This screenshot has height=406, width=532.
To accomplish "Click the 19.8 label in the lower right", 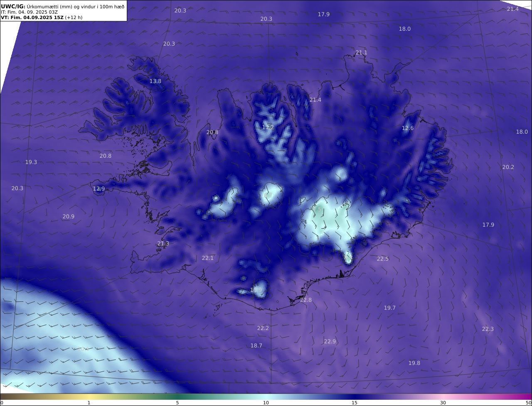I will click(x=414, y=363).
